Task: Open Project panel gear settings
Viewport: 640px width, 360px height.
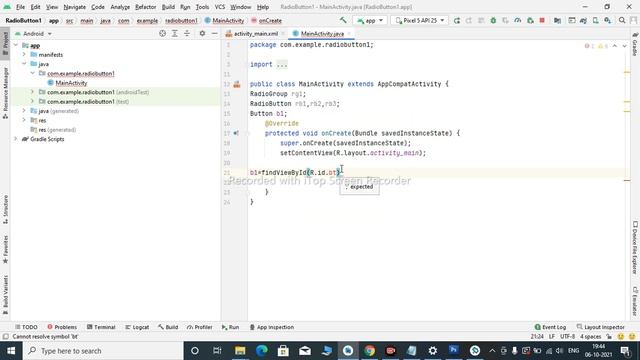Action: 202,33
